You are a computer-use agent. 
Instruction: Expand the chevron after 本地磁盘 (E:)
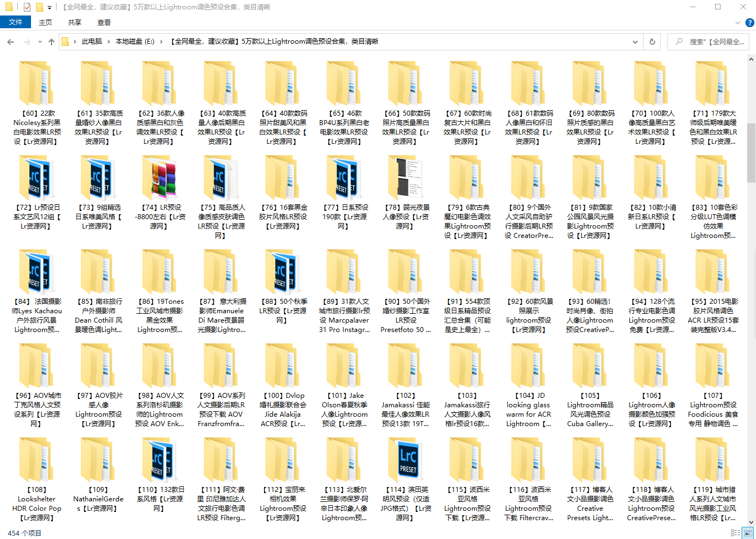[x=161, y=42]
